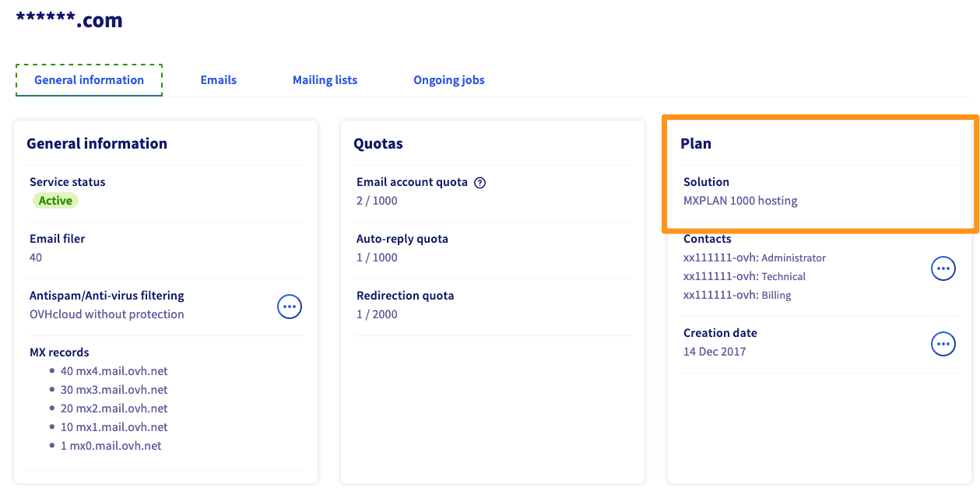The image size is (980, 491).
Task: Click the Billing contact entry
Action: tap(737, 295)
